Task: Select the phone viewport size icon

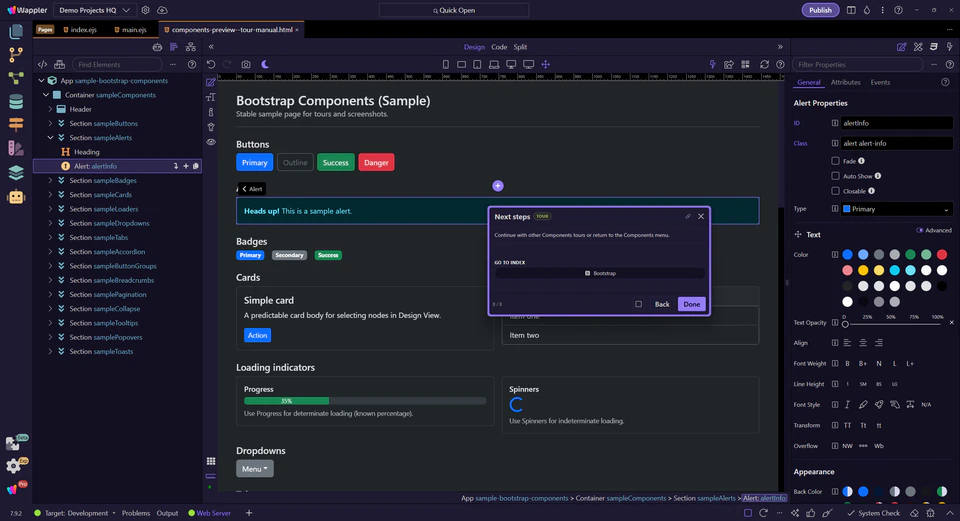Action: [x=446, y=64]
